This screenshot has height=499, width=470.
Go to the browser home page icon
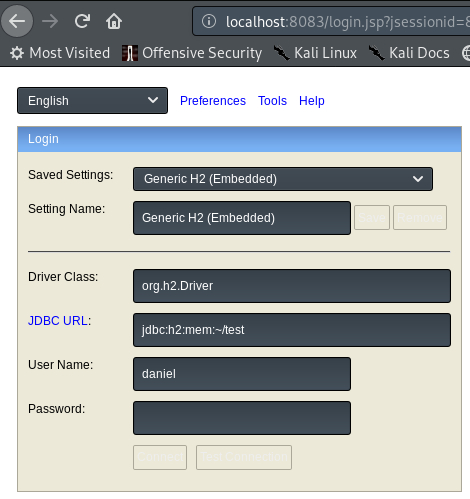point(114,21)
